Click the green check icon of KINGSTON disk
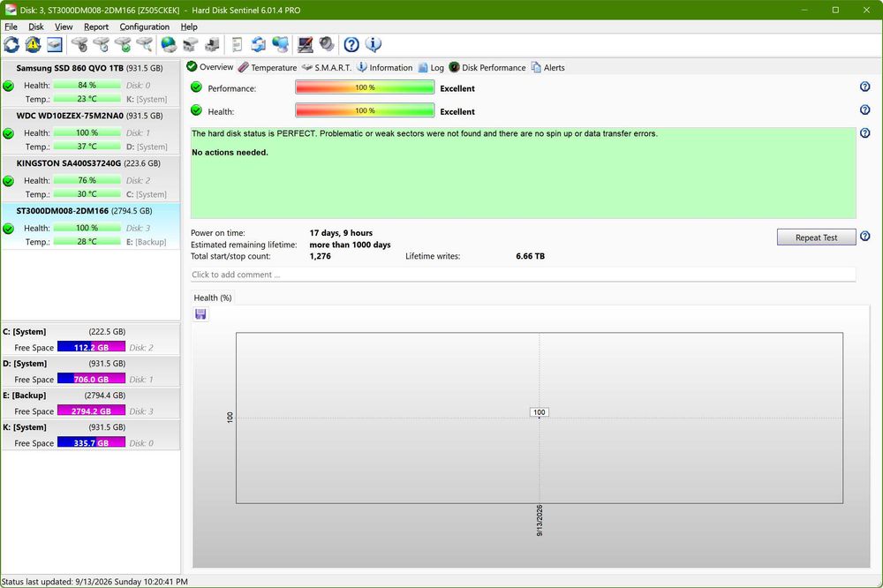 pos(9,181)
